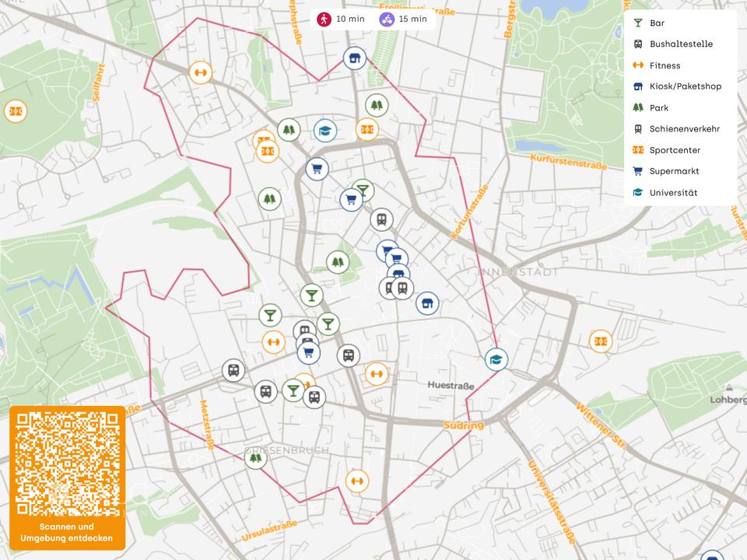Choose Universität in the legend

(673, 192)
